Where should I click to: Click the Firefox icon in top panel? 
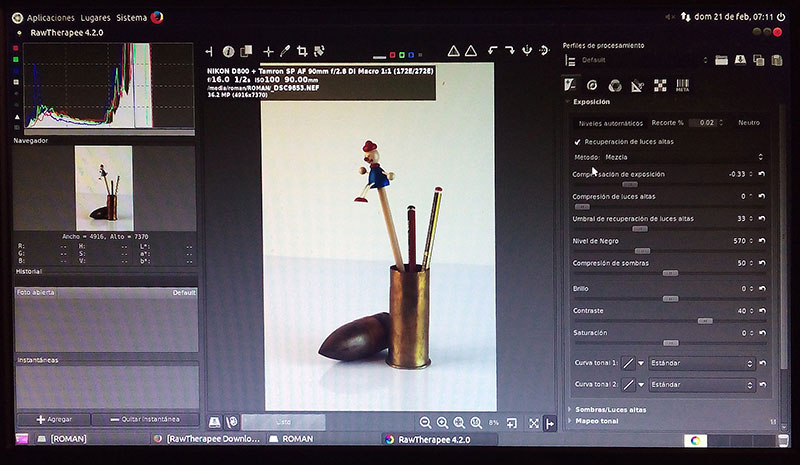(156, 17)
